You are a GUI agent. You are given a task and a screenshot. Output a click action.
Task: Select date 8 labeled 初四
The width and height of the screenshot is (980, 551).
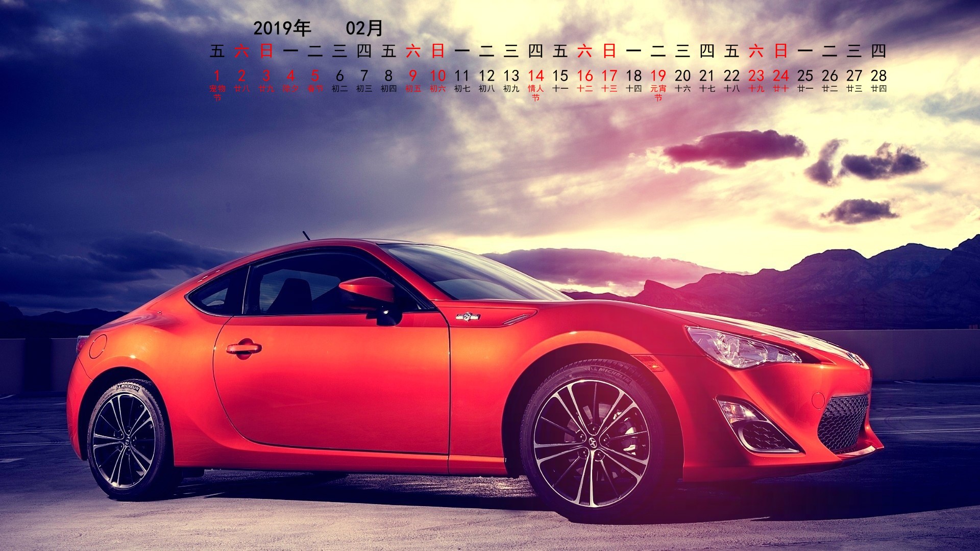pos(388,76)
